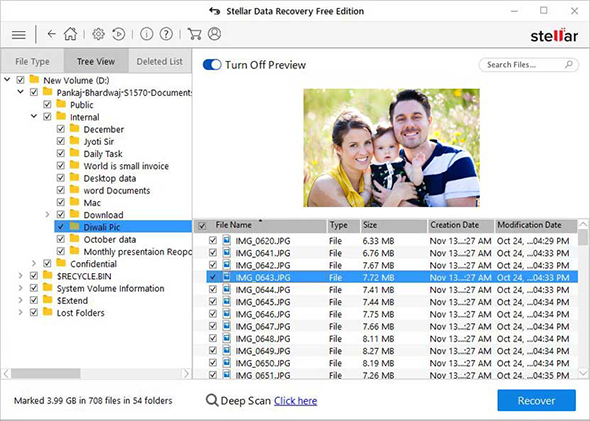Click the IMG_0644.JPG file icon
The width and height of the screenshot is (590, 421).
click(x=227, y=289)
